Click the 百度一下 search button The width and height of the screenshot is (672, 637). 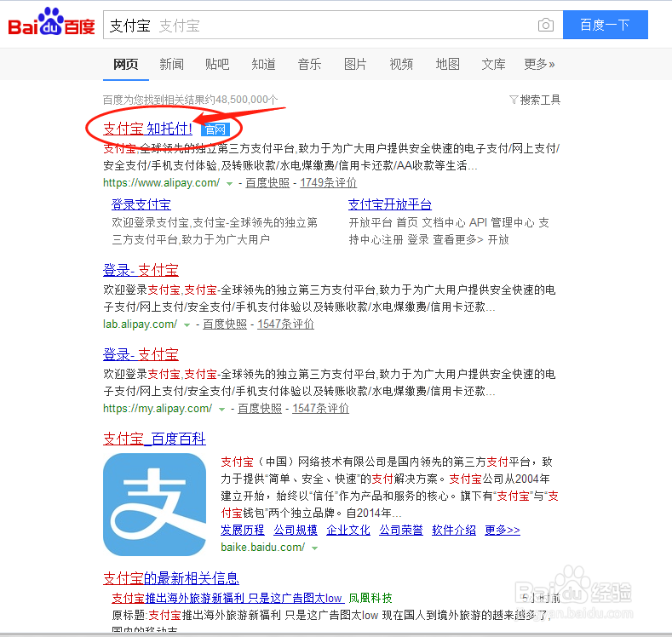click(606, 25)
